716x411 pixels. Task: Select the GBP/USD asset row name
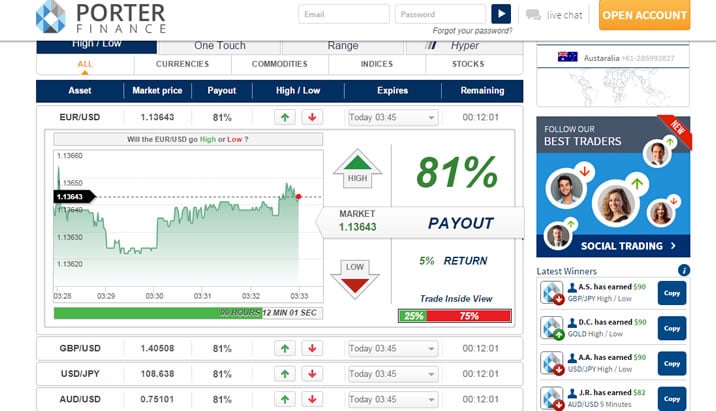coord(80,348)
